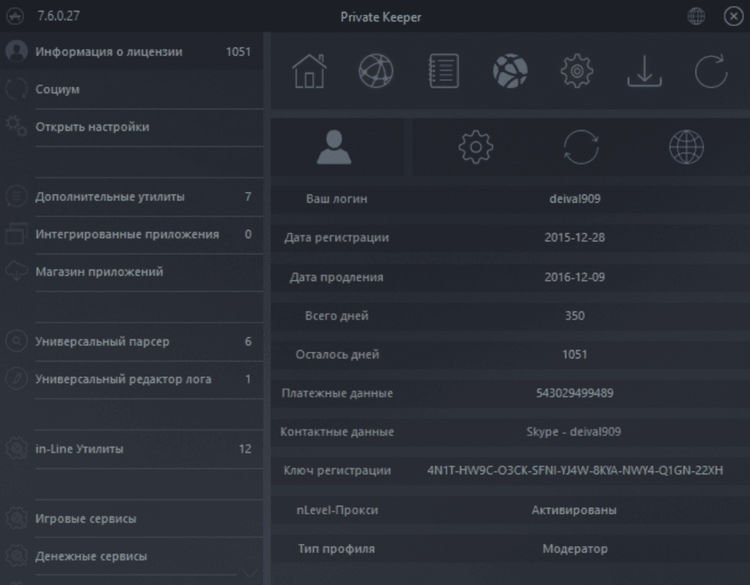Click Открыть настройки in sidebar
750x585 pixels.
pyautogui.click(x=92, y=128)
